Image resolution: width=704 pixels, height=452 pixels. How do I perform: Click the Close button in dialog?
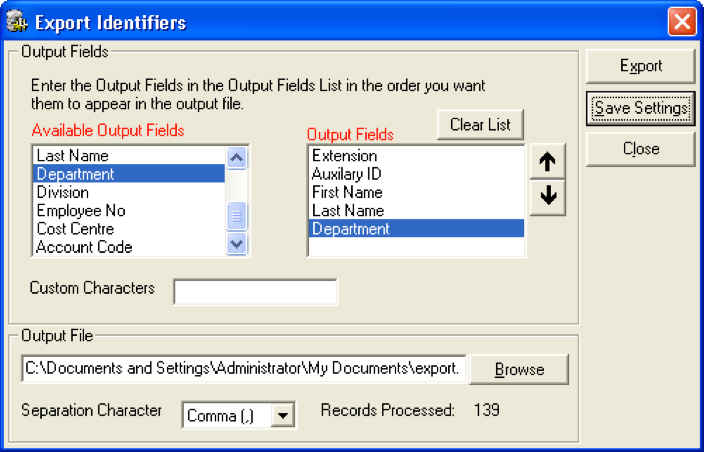[x=641, y=149]
